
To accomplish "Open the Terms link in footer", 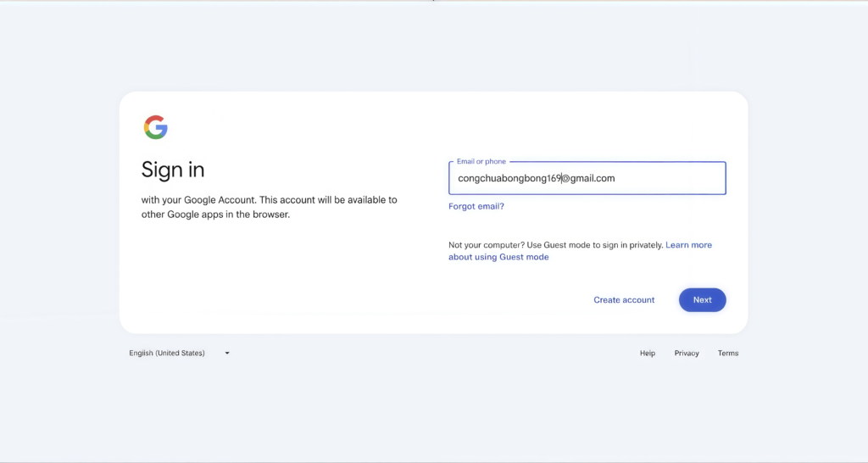I will point(728,354).
